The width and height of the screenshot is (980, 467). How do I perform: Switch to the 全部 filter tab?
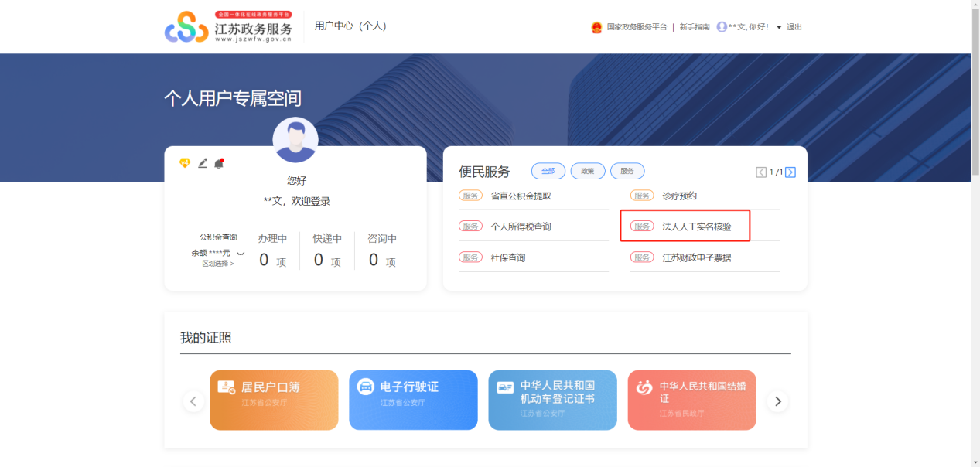point(548,172)
